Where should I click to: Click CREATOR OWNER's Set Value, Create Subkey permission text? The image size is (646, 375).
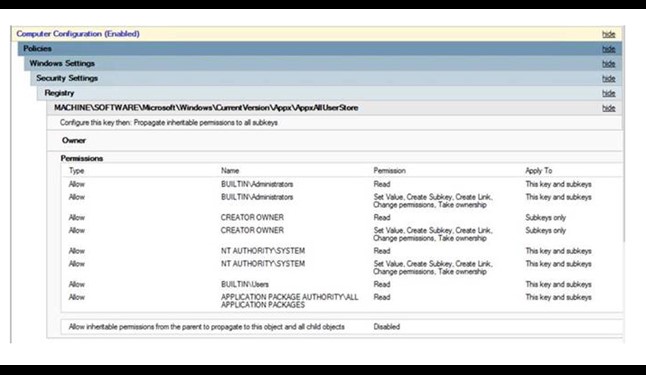(x=433, y=234)
